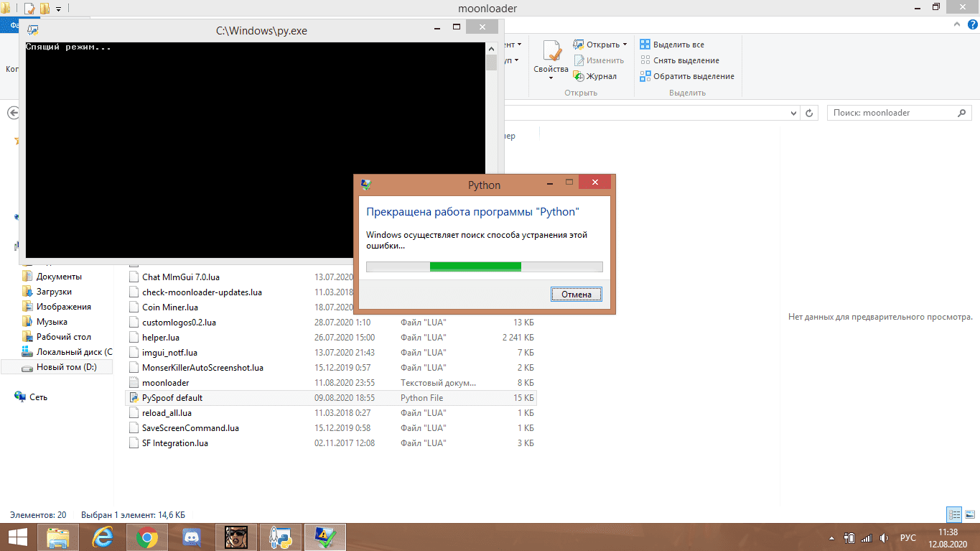Viewport: 980px width, 551px height.
Task: Collapse the Explorer ribbon with the chevron
Action: tap(956, 24)
